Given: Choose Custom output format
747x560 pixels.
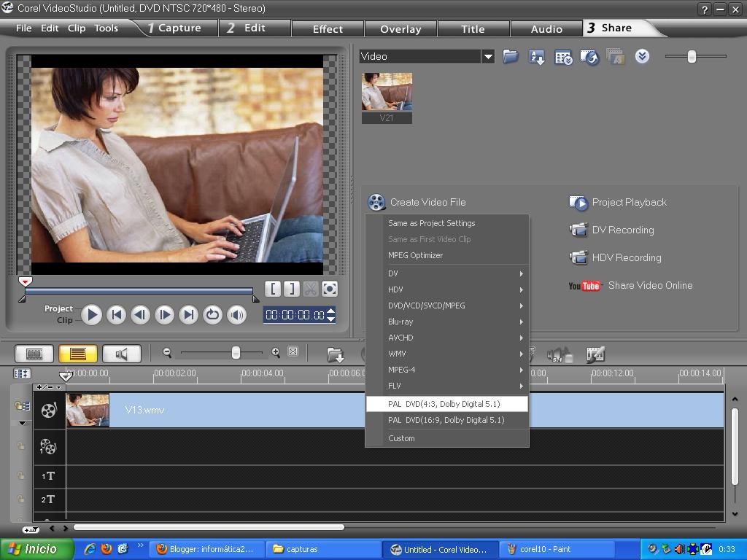Looking at the screenshot, I should tap(447, 438).
